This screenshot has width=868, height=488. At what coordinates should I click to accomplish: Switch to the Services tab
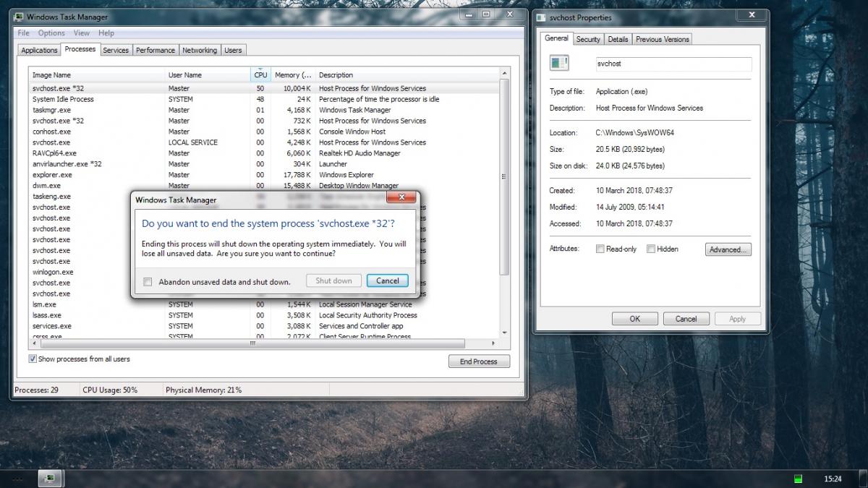coord(116,51)
